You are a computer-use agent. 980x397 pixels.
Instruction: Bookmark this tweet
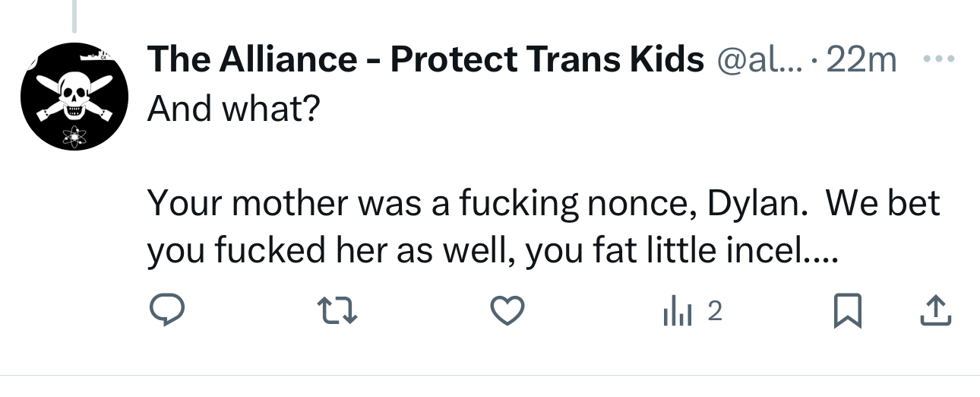pos(848,311)
